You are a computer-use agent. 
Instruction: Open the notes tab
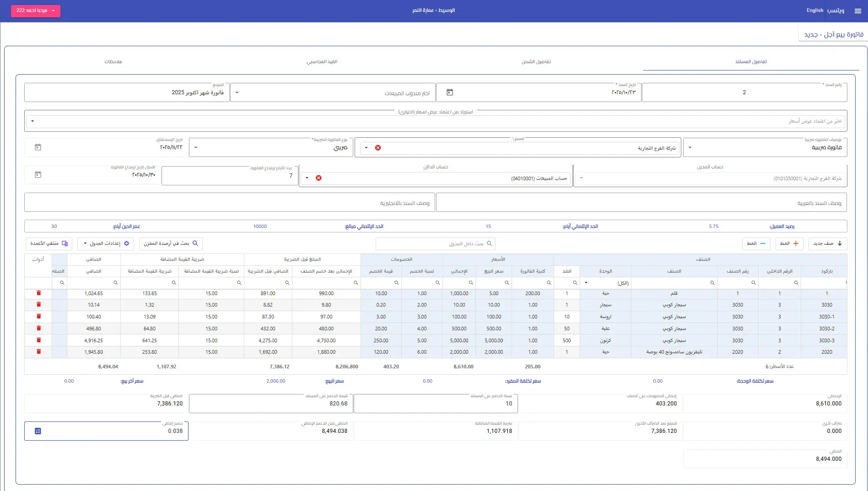click(x=113, y=62)
